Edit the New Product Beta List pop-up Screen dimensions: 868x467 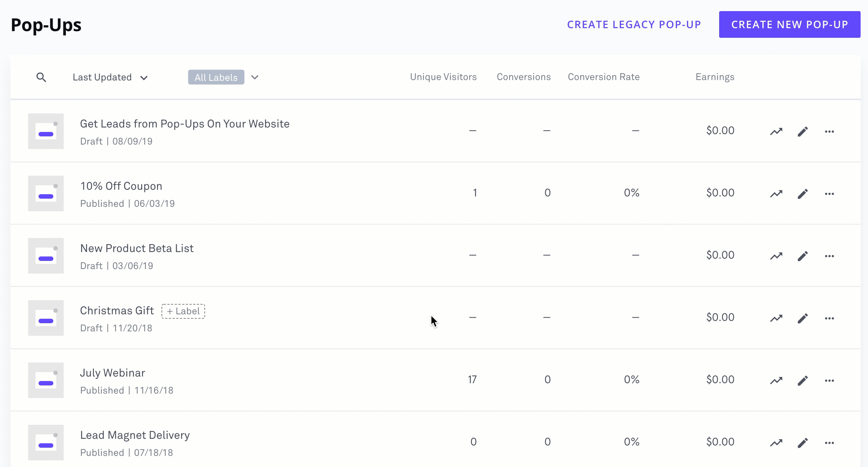coord(802,256)
